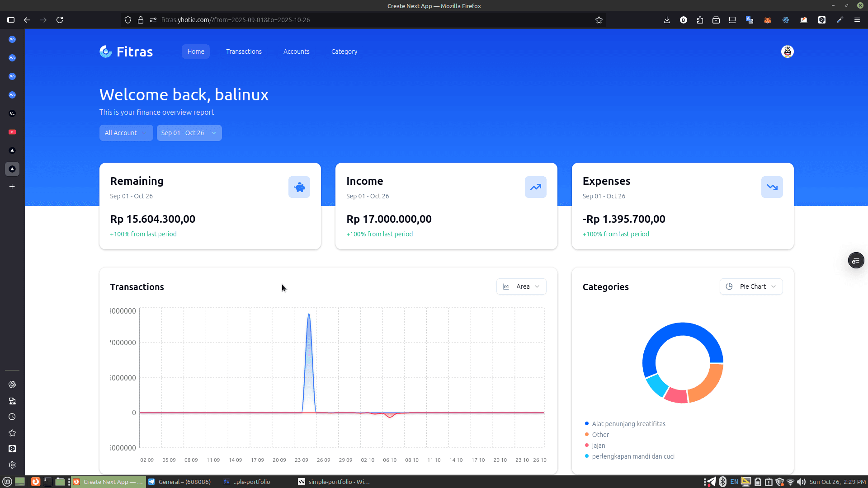Open the Pie Chart type dropdown
The image size is (868, 488).
[751, 286]
